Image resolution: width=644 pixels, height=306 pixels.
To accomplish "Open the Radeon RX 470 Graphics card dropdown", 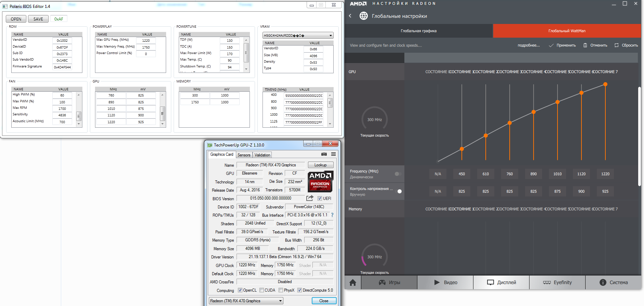I will [x=246, y=301].
